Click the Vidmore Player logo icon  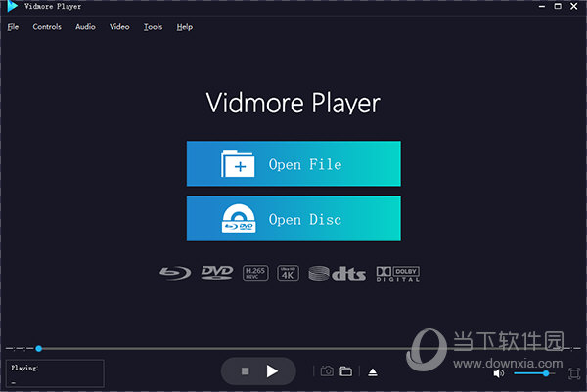[x=13, y=6]
